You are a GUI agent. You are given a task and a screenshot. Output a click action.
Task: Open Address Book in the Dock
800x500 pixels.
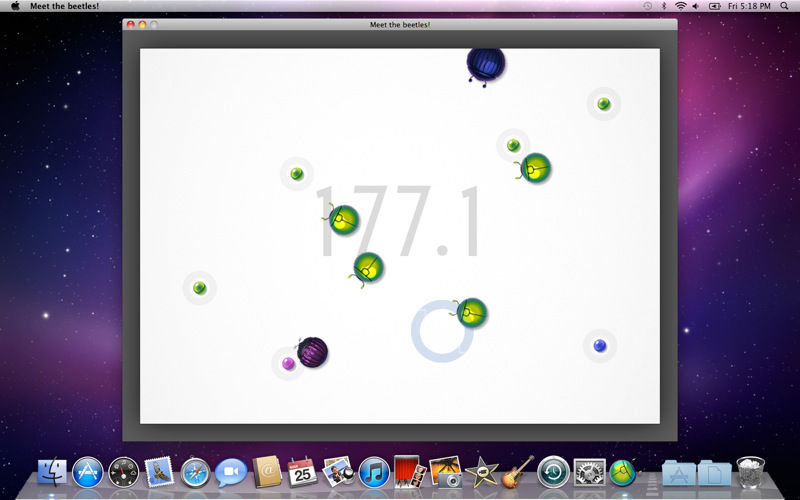[267, 472]
